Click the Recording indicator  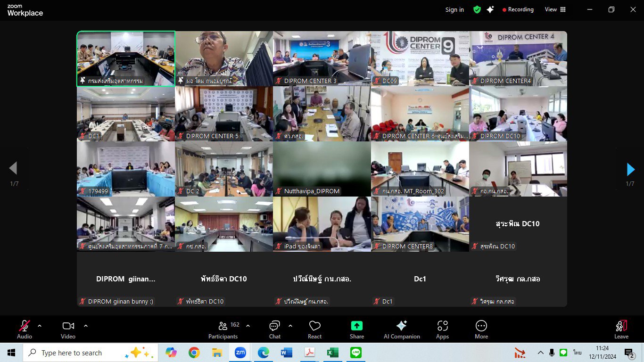(x=518, y=9)
